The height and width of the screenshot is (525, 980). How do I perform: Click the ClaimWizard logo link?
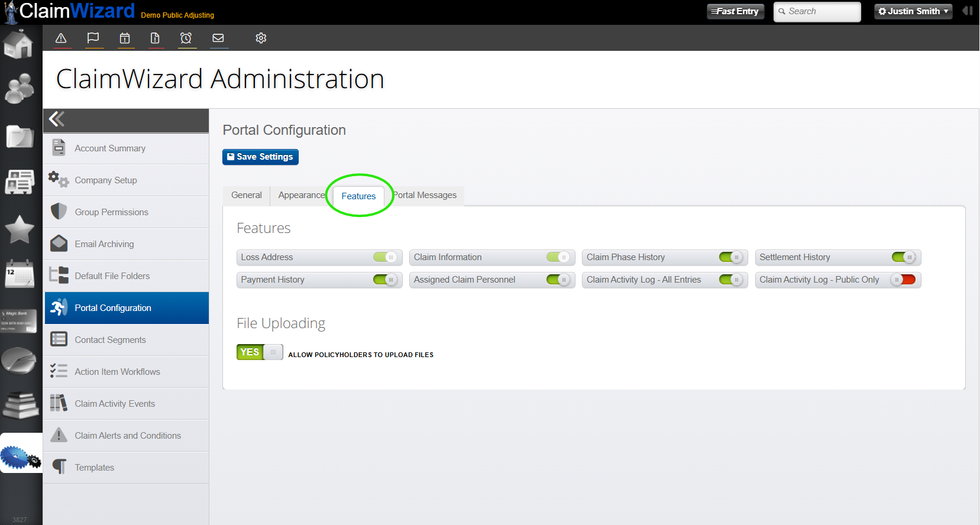70,11
